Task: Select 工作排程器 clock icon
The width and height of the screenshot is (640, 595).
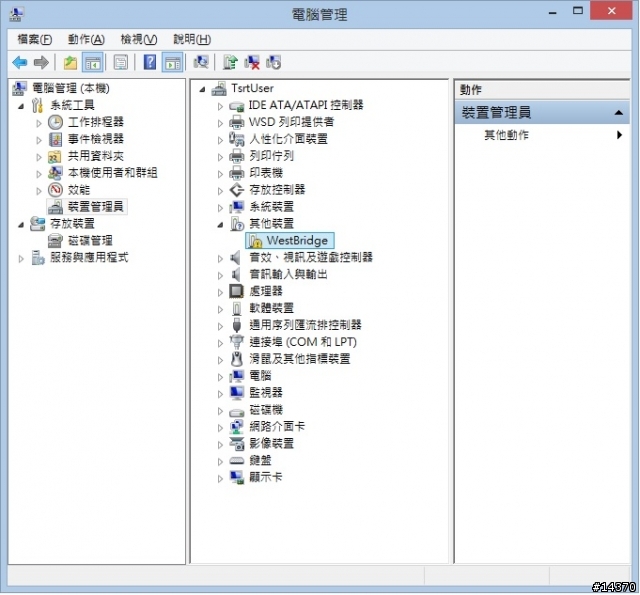Action: (x=55, y=122)
